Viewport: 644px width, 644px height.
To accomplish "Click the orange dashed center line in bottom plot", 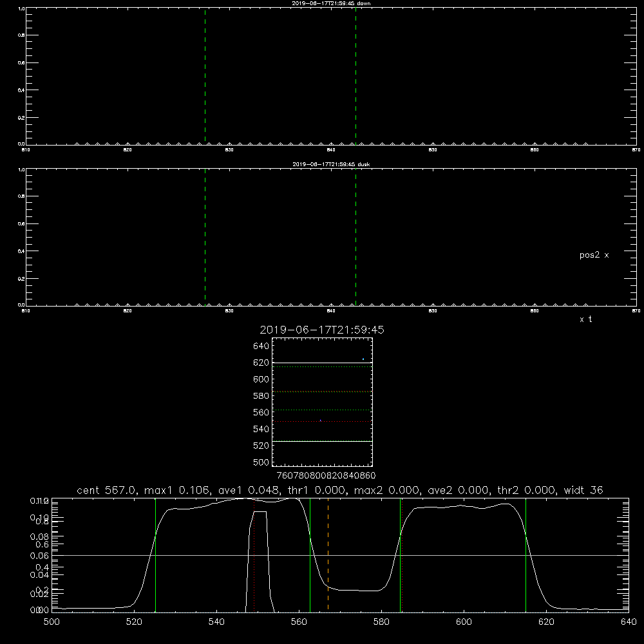I will tap(328, 554).
